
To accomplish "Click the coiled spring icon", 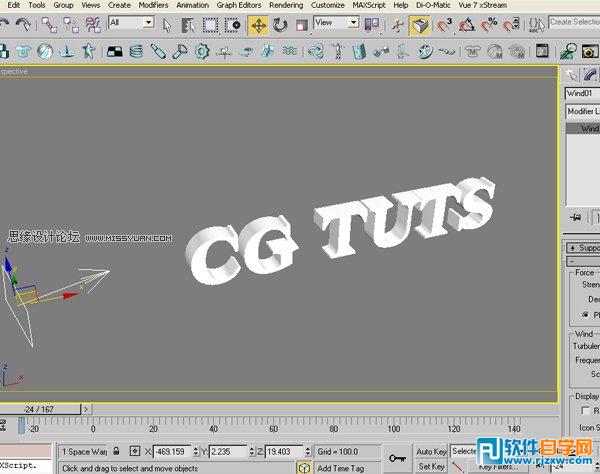I will coord(136,51).
